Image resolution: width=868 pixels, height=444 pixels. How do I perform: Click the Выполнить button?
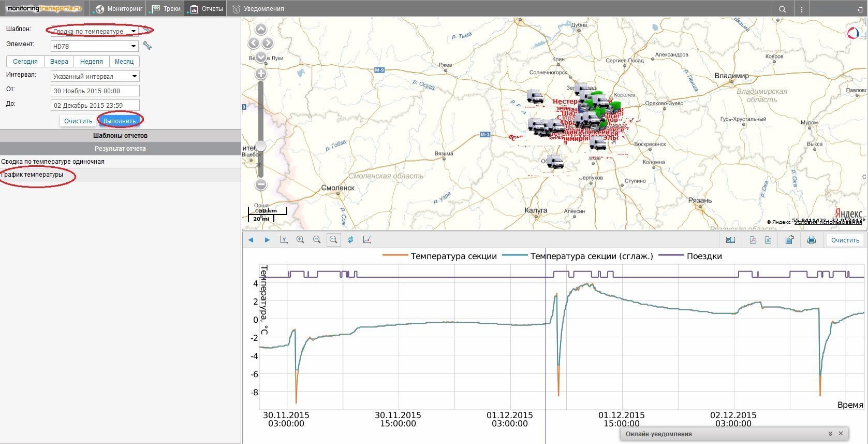coord(120,121)
